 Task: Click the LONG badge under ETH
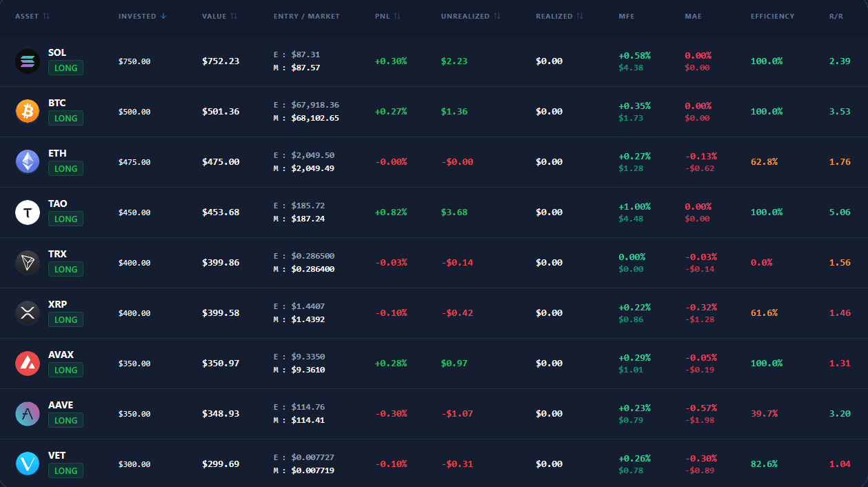65,168
